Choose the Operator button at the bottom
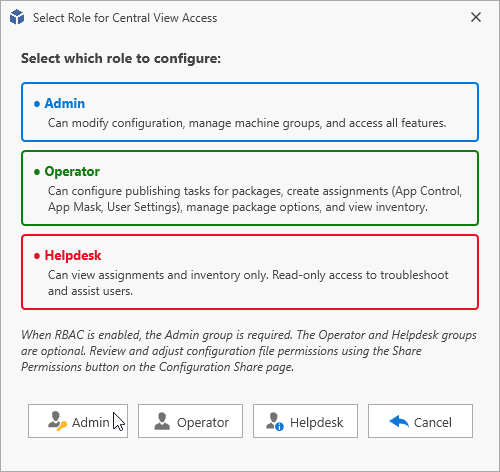 pyautogui.click(x=190, y=421)
